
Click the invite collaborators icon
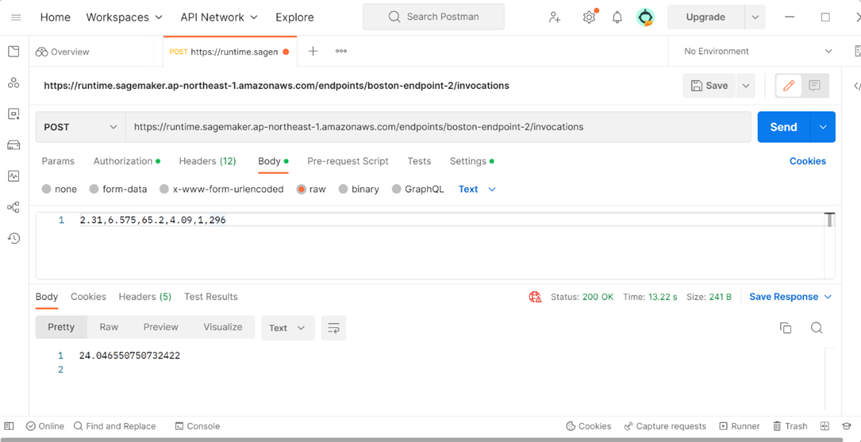555,17
